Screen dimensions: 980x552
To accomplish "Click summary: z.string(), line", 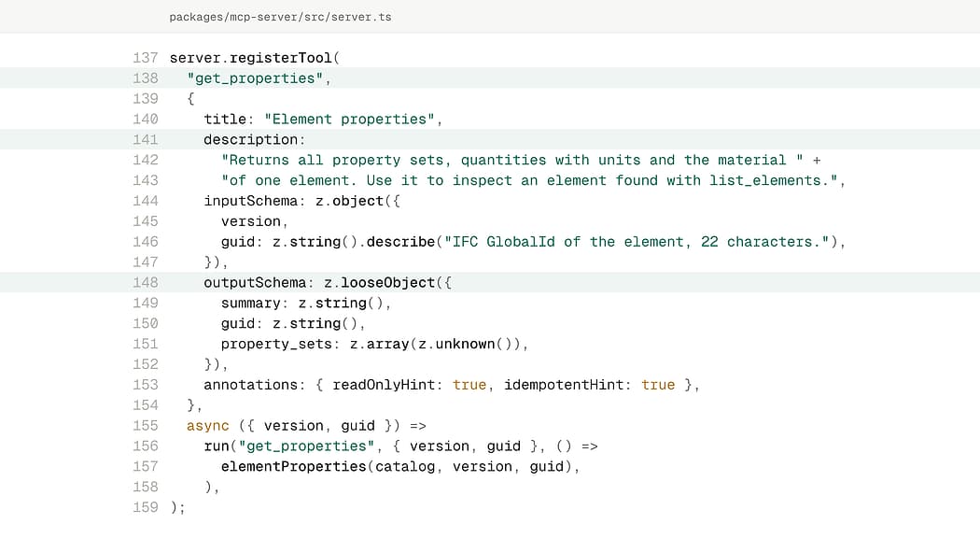I will (306, 304).
